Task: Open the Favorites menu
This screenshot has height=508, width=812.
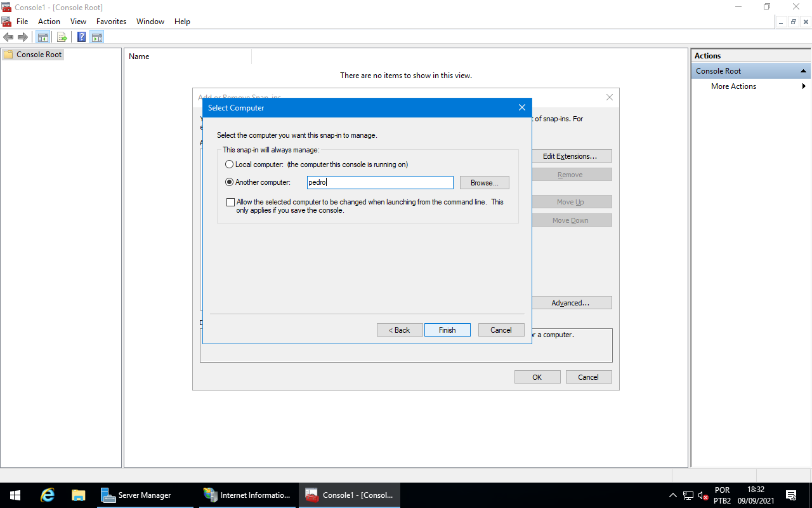Action: [111, 22]
